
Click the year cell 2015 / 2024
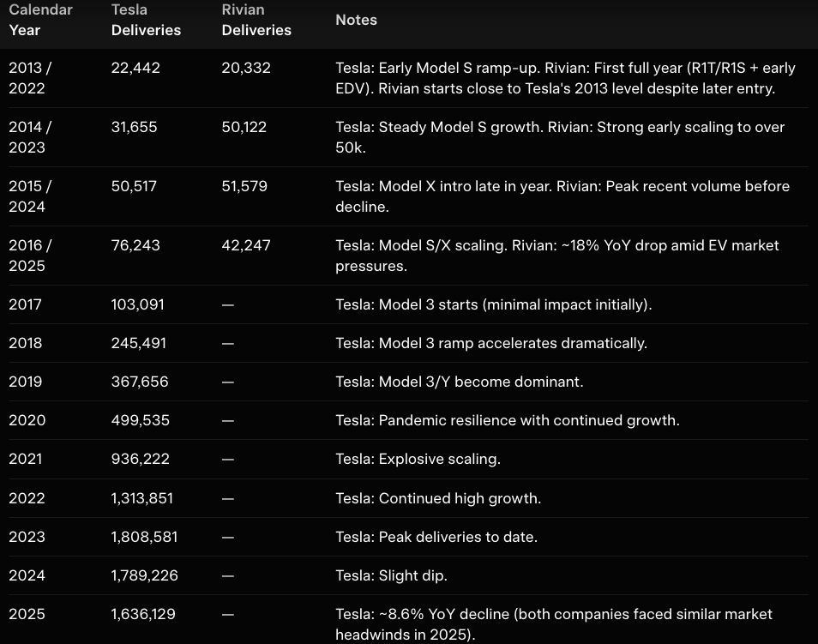point(30,196)
